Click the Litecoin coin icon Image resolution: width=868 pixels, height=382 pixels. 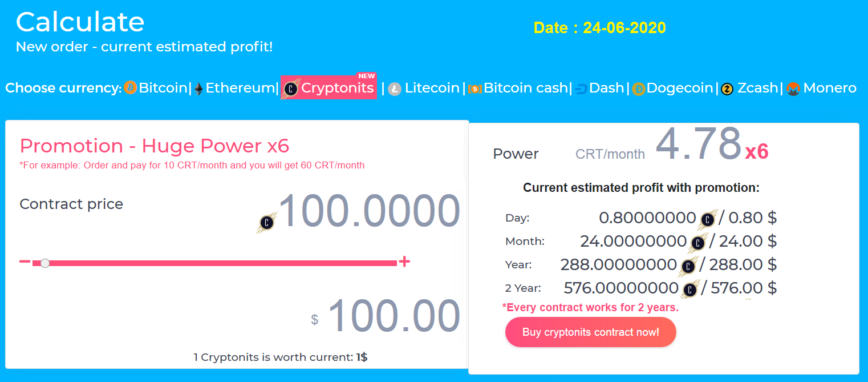tap(395, 89)
